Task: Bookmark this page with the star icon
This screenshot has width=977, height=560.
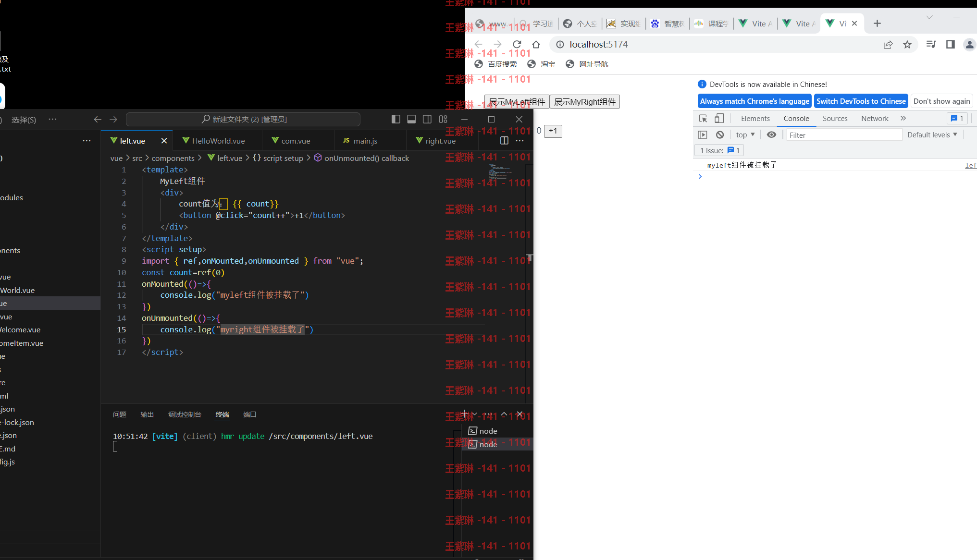Action: click(x=907, y=45)
